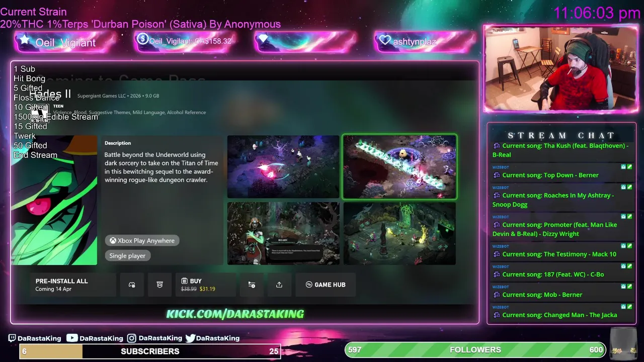Viewport: 644px width, 362px height.
Task: Open the purple forest battle screenshot
Action: pyautogui.click(x=283, y=167)
